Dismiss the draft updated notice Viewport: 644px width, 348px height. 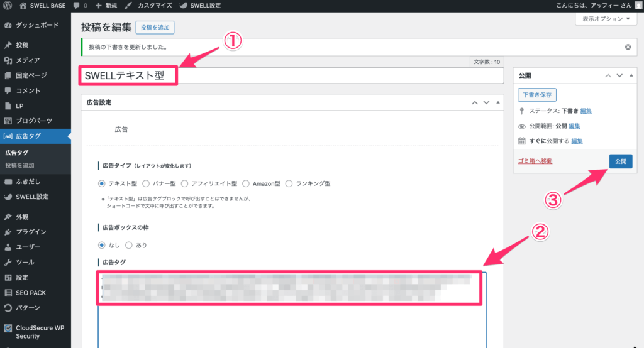[628, 47]
